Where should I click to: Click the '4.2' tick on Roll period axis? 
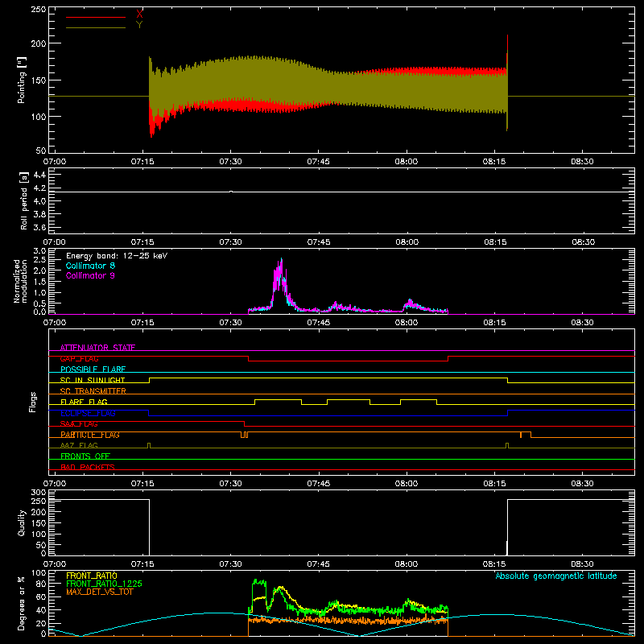pyautogui.click(x=39, y=188)
